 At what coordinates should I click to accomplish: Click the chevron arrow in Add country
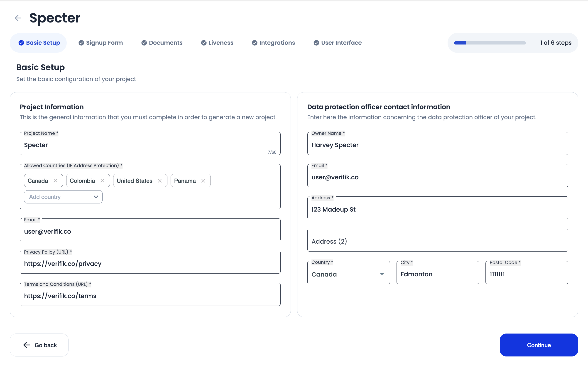[96, 197]
